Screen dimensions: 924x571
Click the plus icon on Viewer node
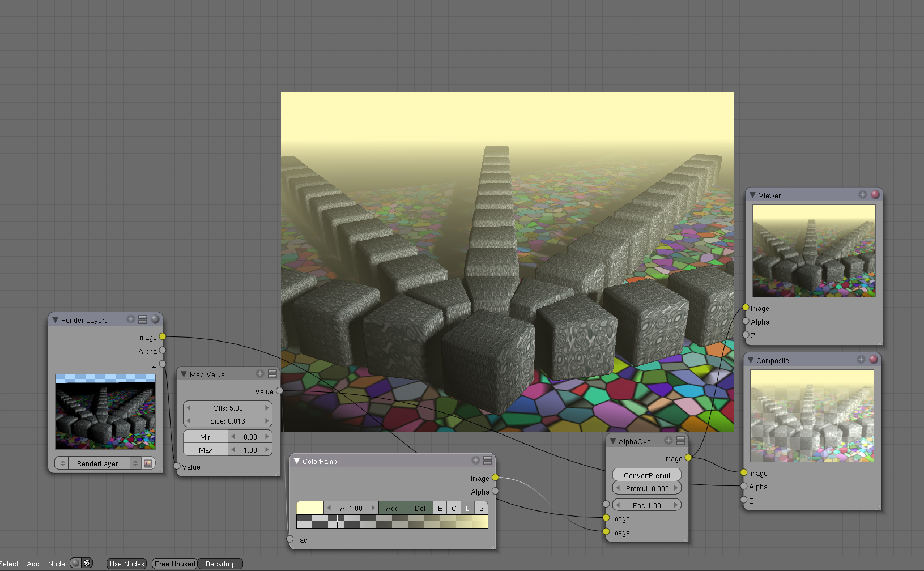tap(863, 195)
